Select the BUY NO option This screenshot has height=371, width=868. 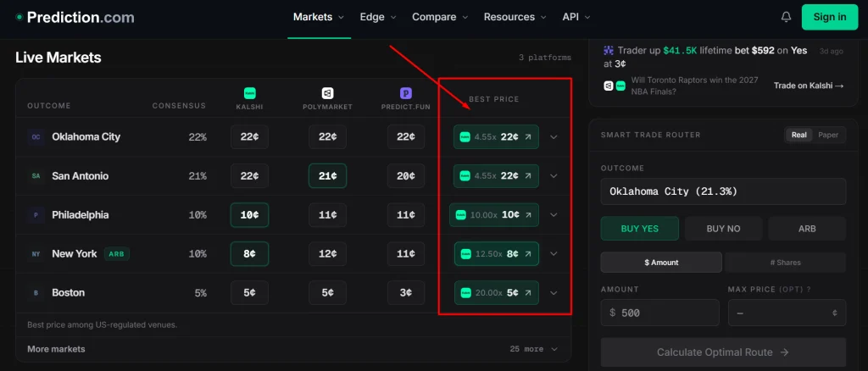724,229
